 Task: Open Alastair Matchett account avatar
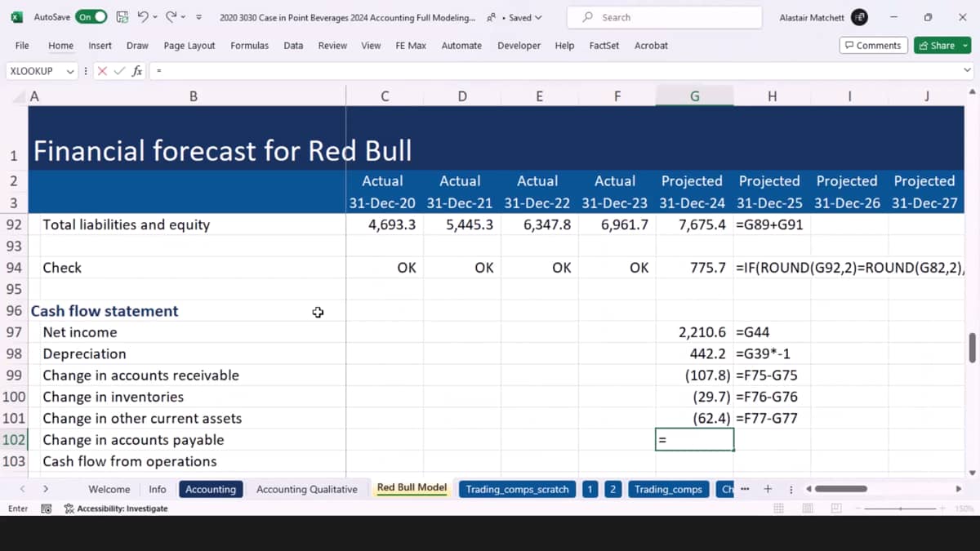pyautogui.click(x=859, y=17)
